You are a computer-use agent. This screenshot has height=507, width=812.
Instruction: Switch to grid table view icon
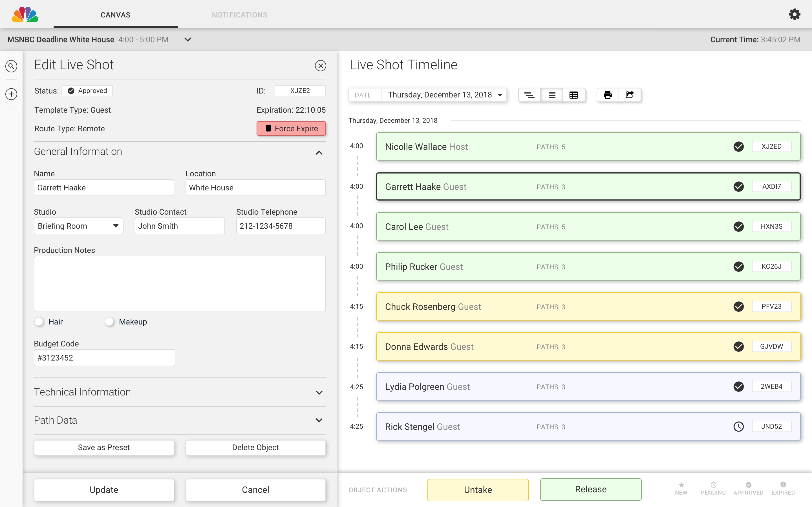[574, 95]
